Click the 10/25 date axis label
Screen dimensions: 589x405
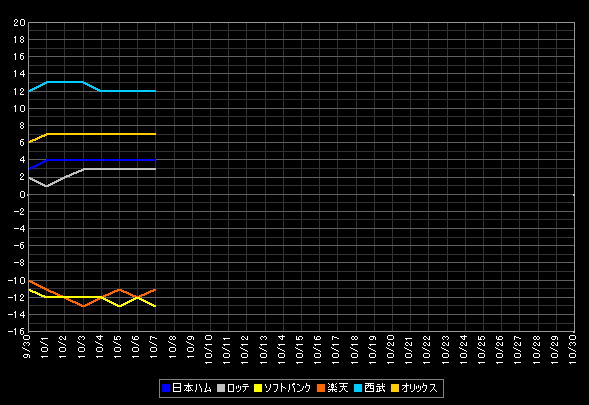(x=482, y=349)
